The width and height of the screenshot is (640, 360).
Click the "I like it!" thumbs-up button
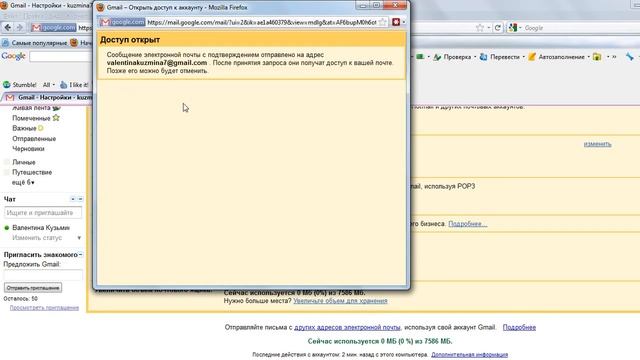(74, 85)
